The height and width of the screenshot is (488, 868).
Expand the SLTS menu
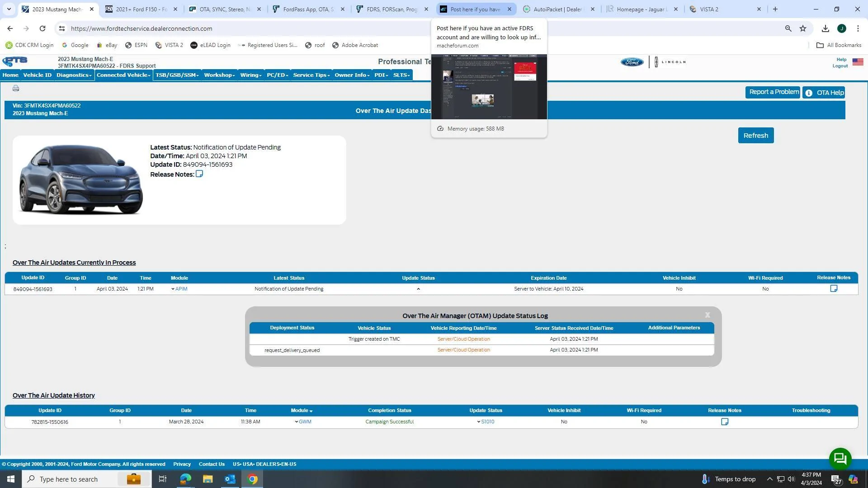click(x=401, y=75)
